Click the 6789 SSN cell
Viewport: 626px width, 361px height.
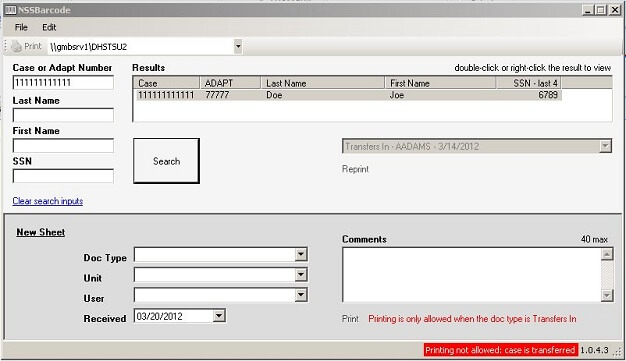[548, 95]
